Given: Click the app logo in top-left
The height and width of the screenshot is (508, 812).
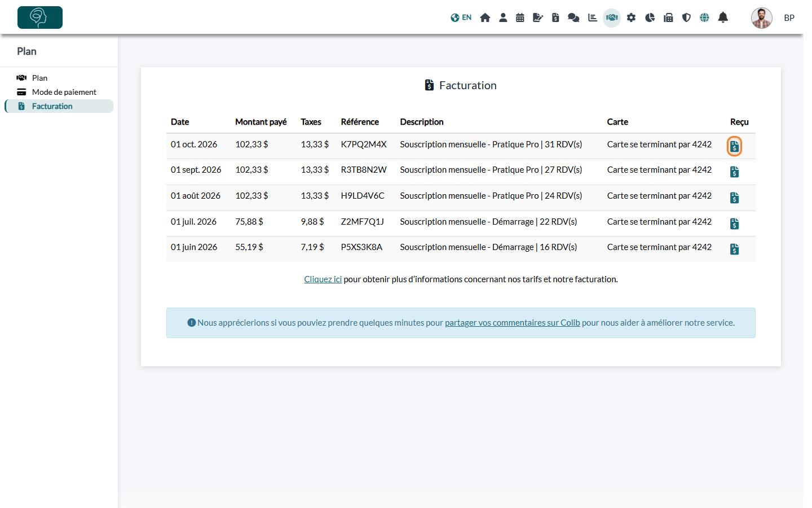Looking at the screenshot, I should 40,17.
